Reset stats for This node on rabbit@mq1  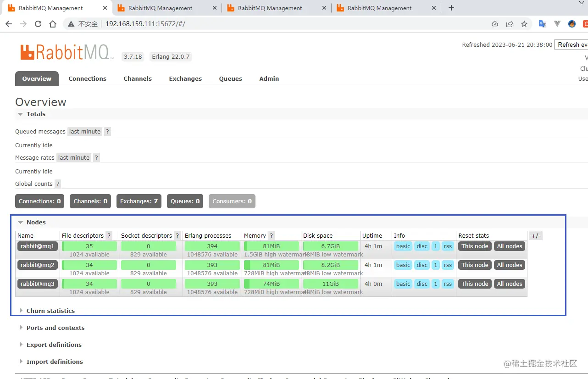click(x=475, y=246)
